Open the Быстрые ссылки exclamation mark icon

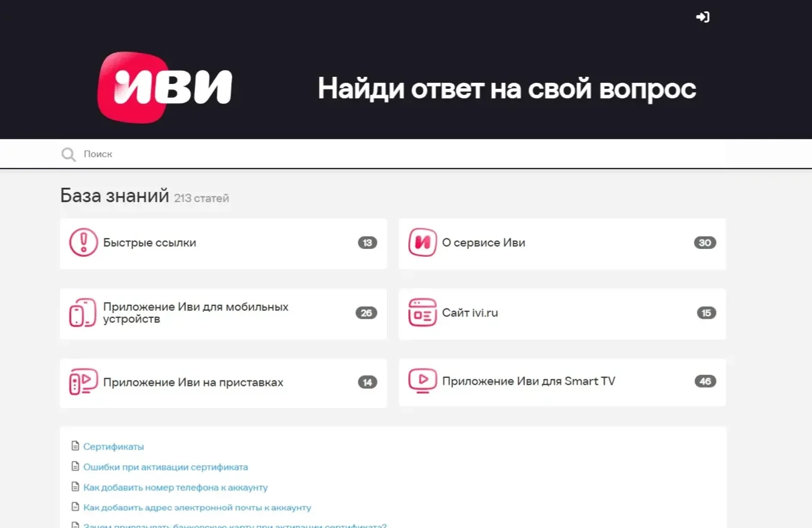(x=83, y=243)
